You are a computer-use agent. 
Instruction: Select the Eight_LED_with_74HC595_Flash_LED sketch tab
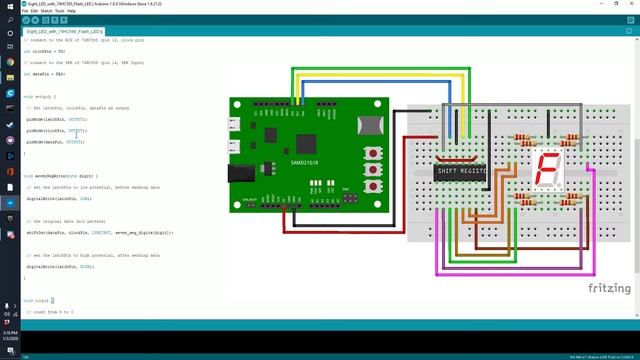[64, 31]
